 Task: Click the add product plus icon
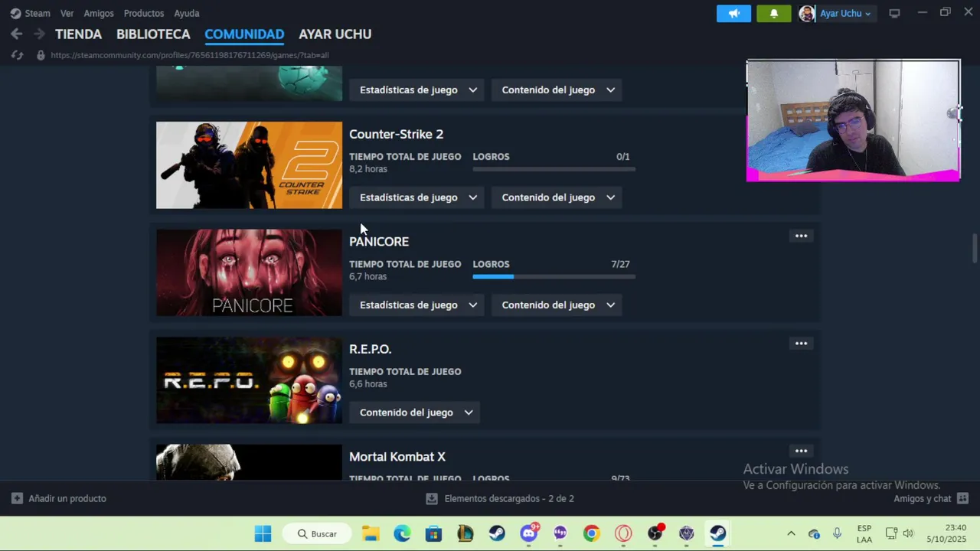(x=17, y=498)
